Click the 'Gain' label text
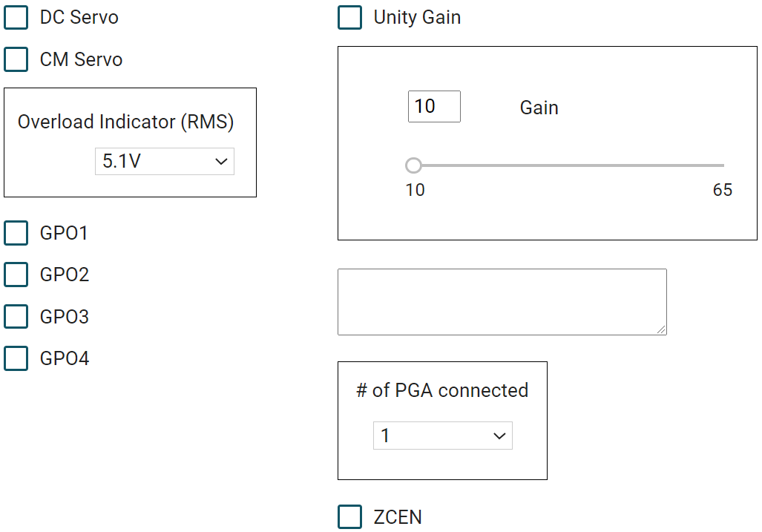762x532 pixels. point(539,108)
